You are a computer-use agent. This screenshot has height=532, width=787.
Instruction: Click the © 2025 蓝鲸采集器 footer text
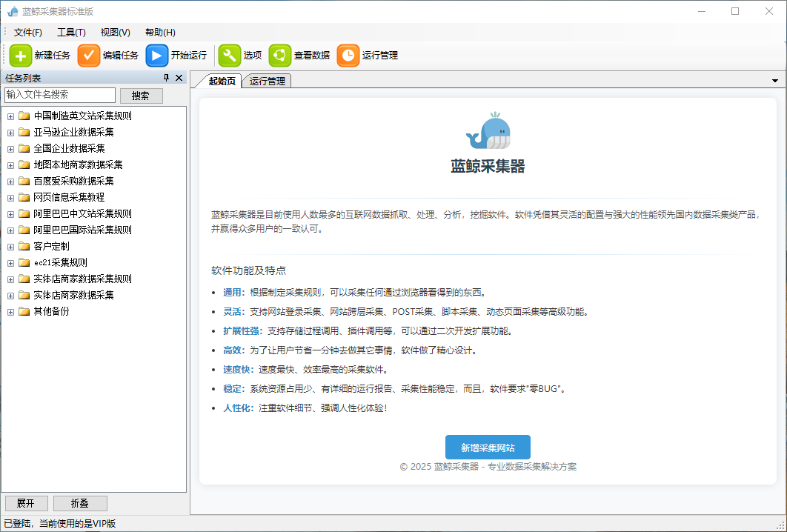coord(488,467)
